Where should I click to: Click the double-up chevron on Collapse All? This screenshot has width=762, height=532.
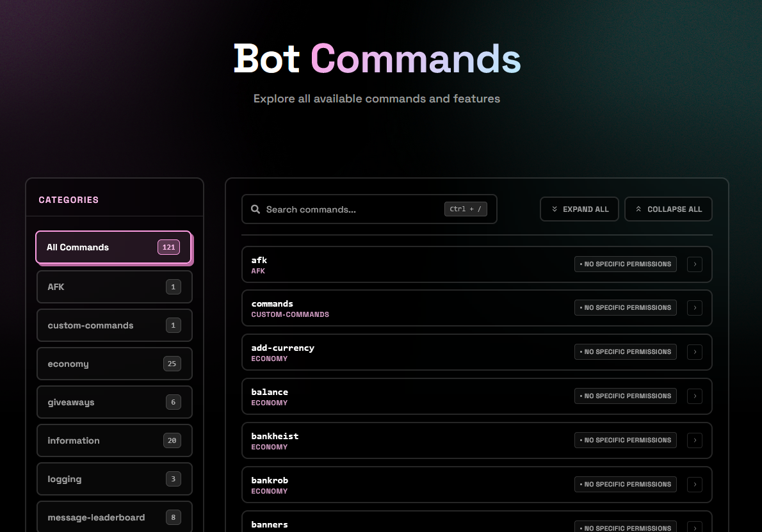(x=638, y=208)
